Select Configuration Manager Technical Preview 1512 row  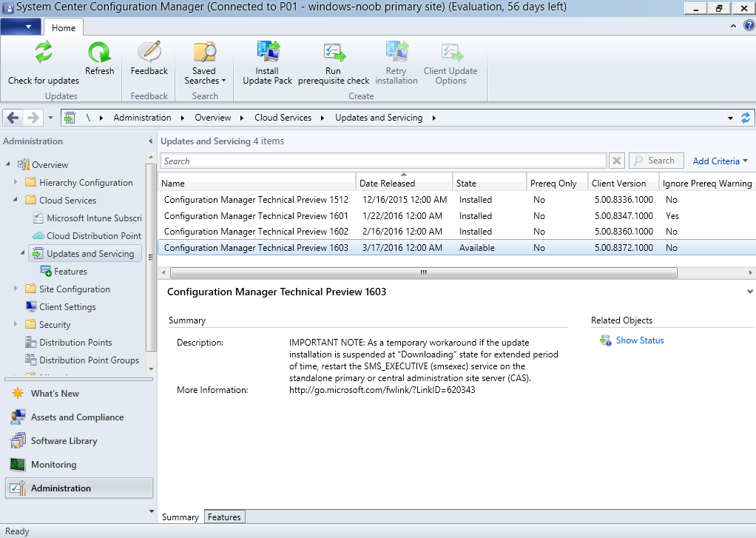tap(456, 200)
